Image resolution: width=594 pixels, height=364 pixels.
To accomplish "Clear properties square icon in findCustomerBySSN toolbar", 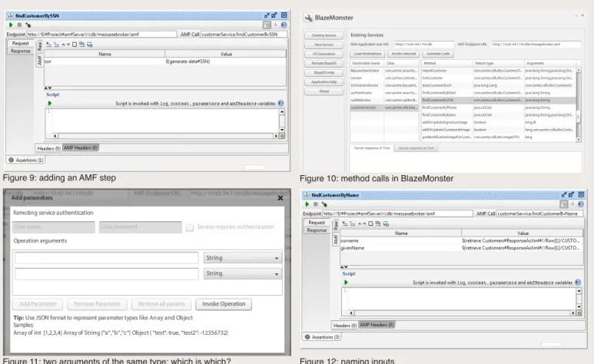I will [x=75, y=45].
